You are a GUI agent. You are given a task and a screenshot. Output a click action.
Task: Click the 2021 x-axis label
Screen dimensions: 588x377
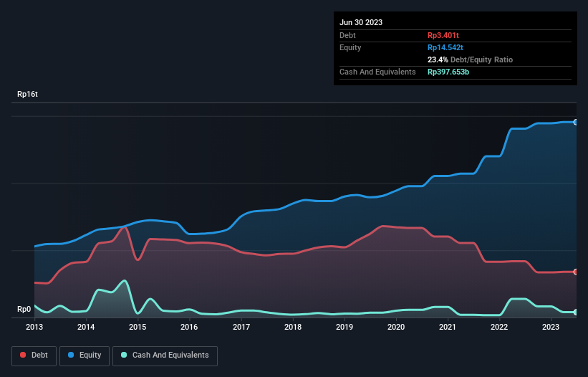pyautogui.click(x=448, y=327)
